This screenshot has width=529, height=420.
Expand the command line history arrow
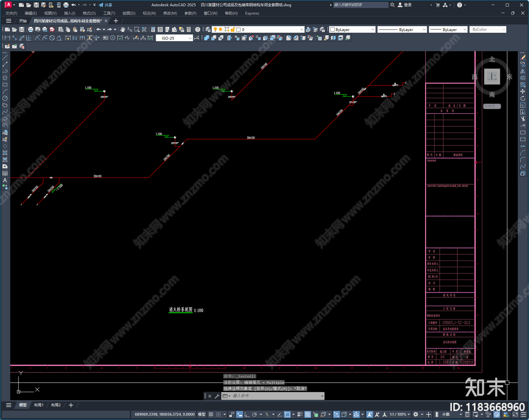[x=322, y=396]
